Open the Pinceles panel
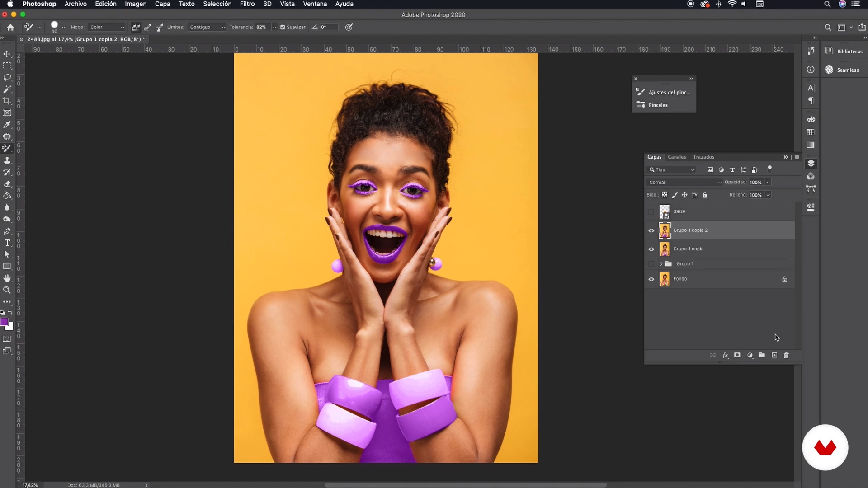The image size is (868, 488). coord(652,105)
